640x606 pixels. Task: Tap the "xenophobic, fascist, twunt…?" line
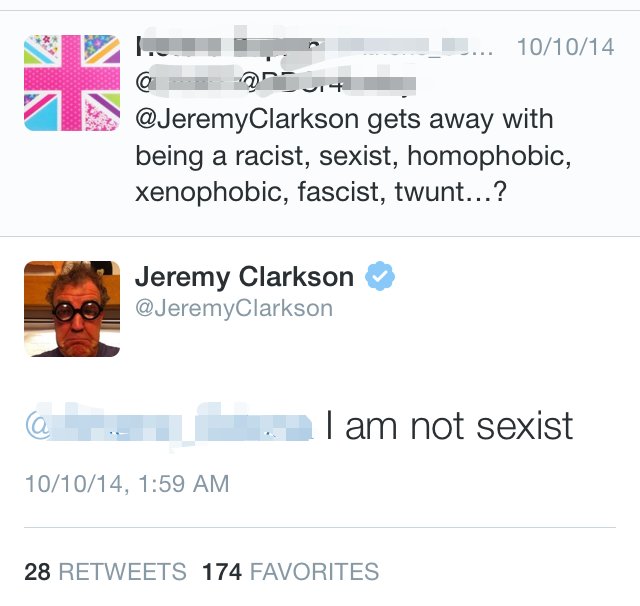pos(320,192)
